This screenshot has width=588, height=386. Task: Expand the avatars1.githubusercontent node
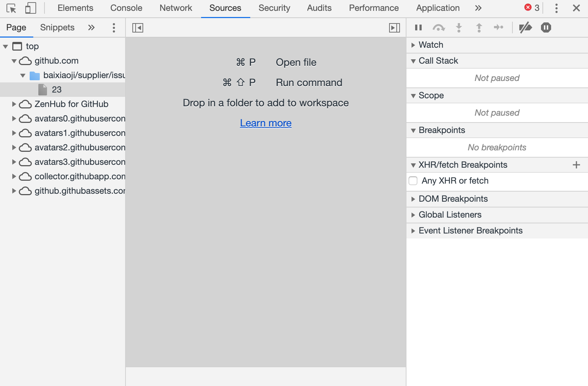tap(14, 133)
